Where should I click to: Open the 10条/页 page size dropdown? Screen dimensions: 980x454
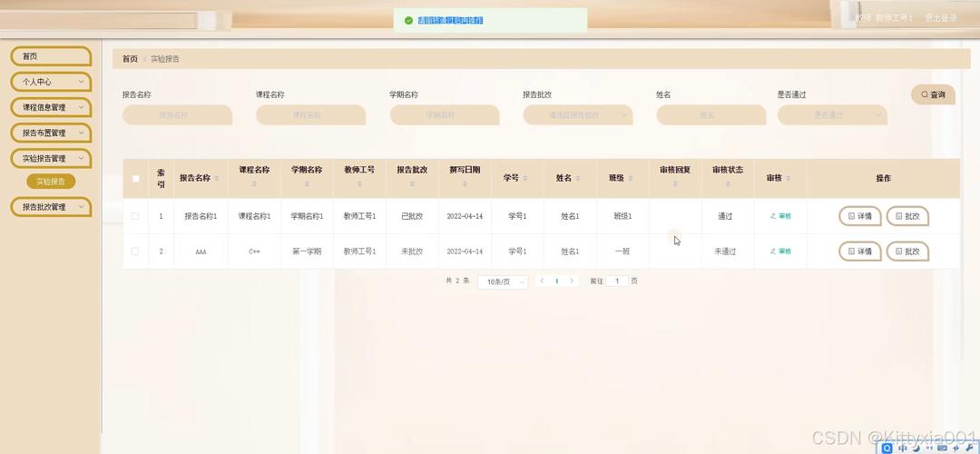(503, 282)
